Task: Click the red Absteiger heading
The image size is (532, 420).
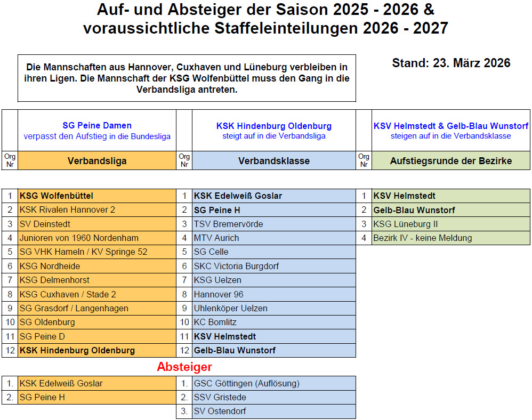Action: coord(184,367)
